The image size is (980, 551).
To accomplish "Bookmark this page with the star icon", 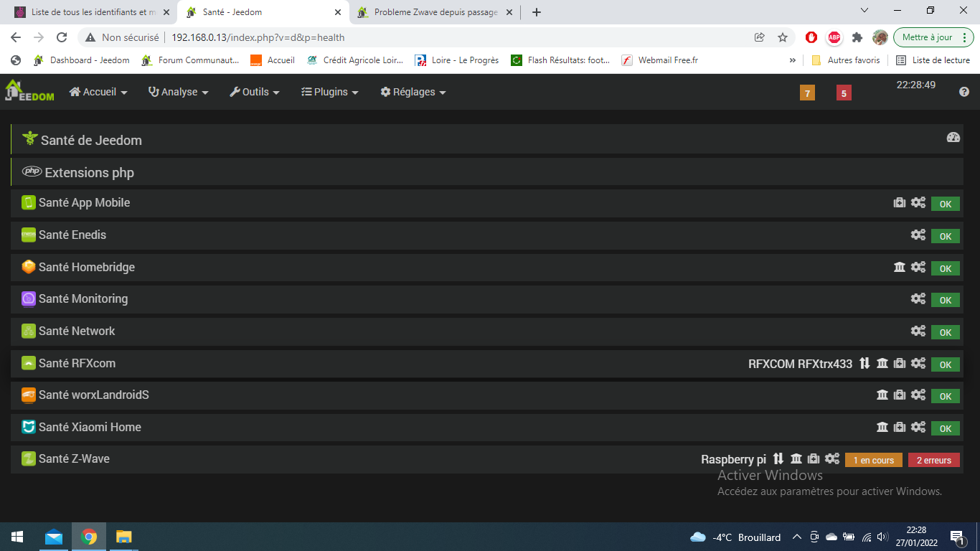I will (783, 37).
